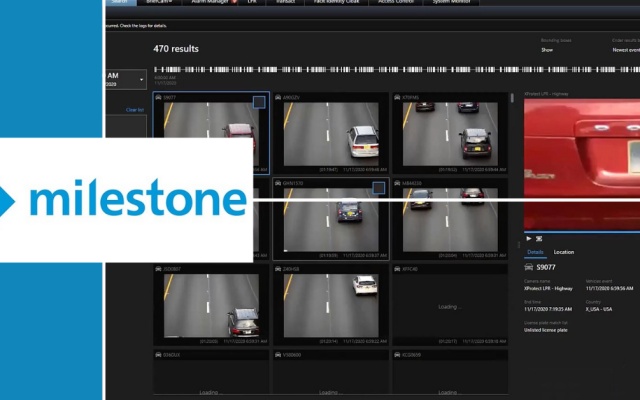Select the GHN1570 dark car thumbnail
The image size is (640, 400).
331,220
